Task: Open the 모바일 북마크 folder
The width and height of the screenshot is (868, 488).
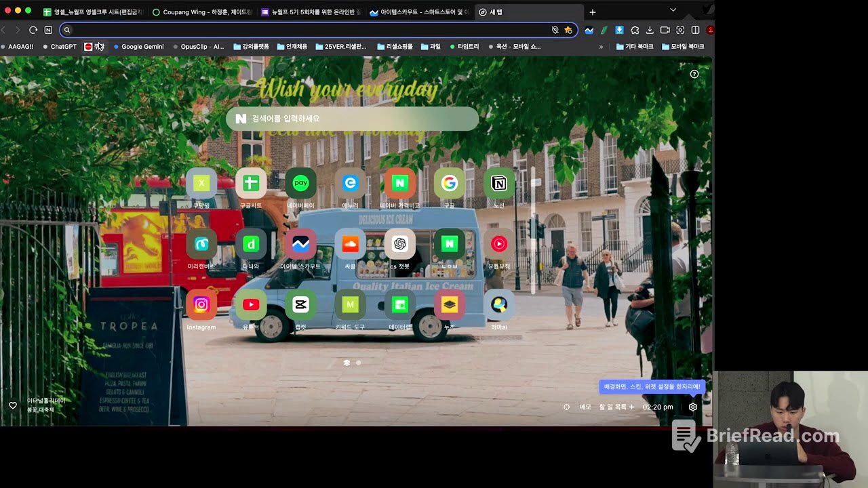Action: pyautogui.click(x=683, y=47)
